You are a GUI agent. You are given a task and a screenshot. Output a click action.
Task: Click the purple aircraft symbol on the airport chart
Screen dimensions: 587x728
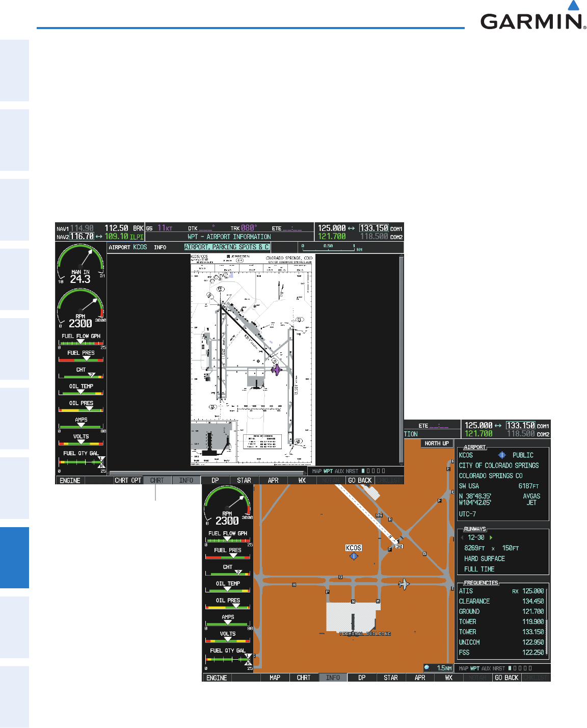[276, 369]
